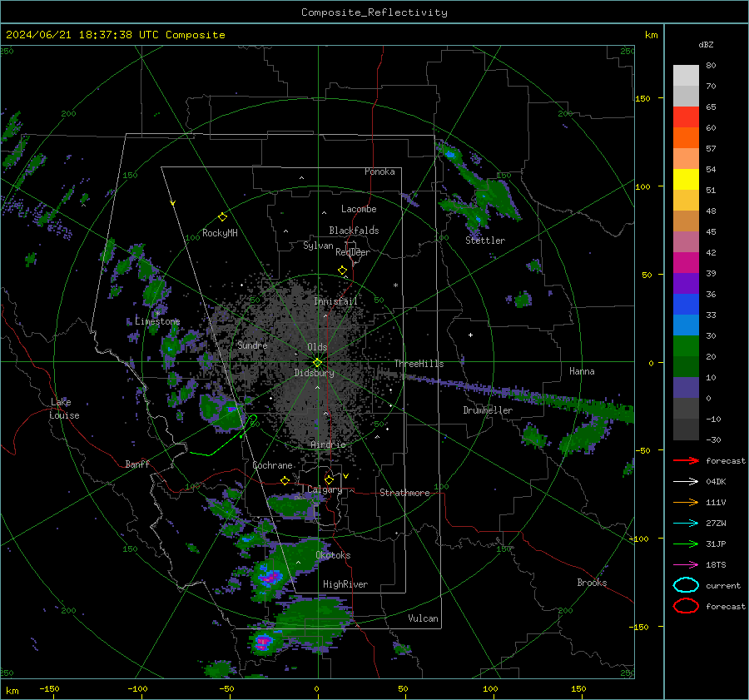Click the Composite_Reflectivity title
Image resolution: width=749 pixels, height=700 pixels.
tap(374, 12)
